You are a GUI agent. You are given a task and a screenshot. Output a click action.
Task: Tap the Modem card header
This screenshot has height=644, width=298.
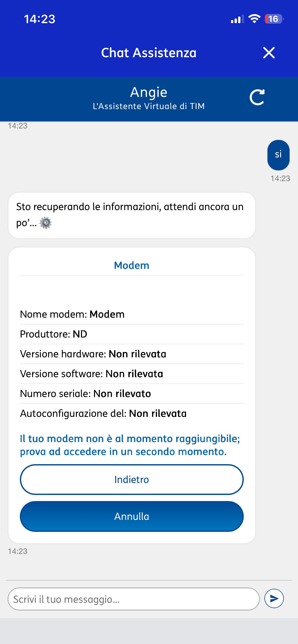tap(132, 265)
